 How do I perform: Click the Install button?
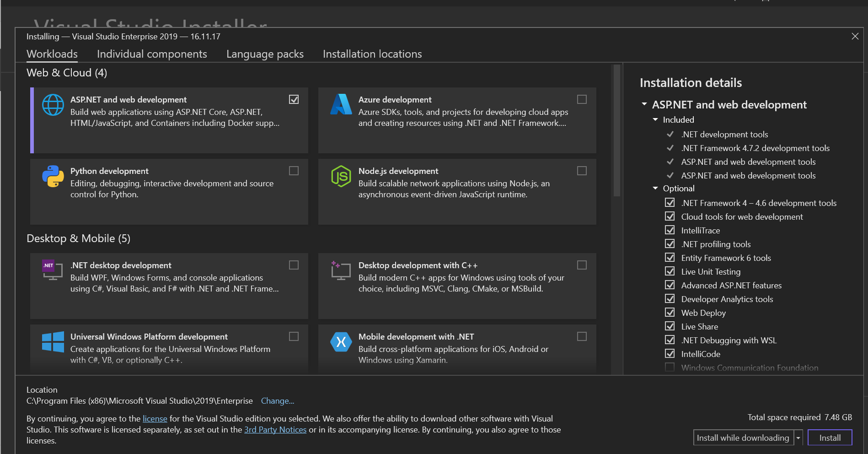pos(829,438)
